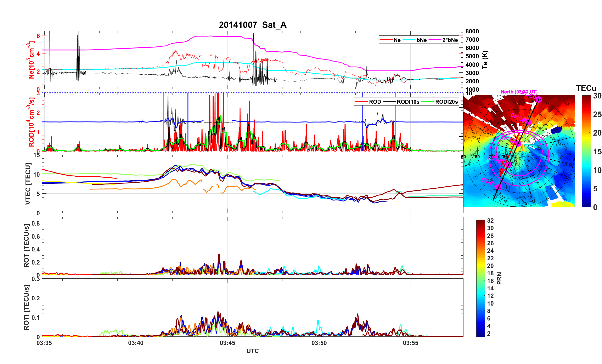Click the magenta 03:55 dot on polar map
Image resolution: width=602 pixels, height=364 pixels.
499,187
